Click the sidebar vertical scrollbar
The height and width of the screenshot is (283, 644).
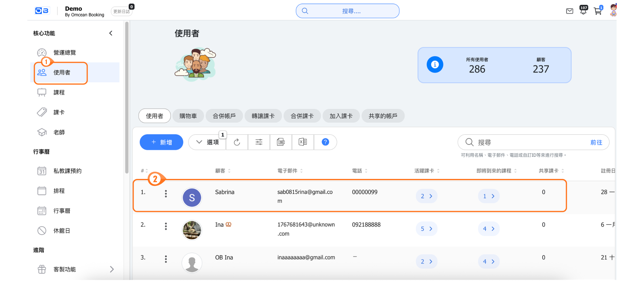coord(127,97)
